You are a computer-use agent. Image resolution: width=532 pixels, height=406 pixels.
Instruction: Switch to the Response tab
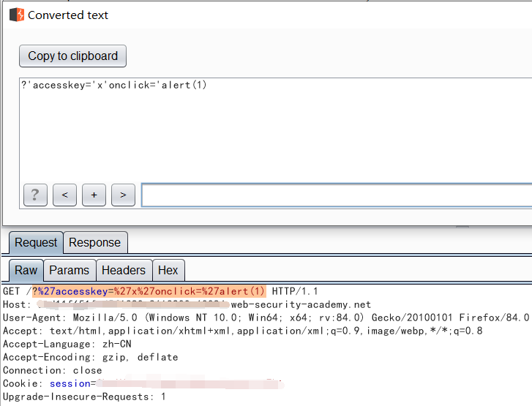tap(94, 243)
